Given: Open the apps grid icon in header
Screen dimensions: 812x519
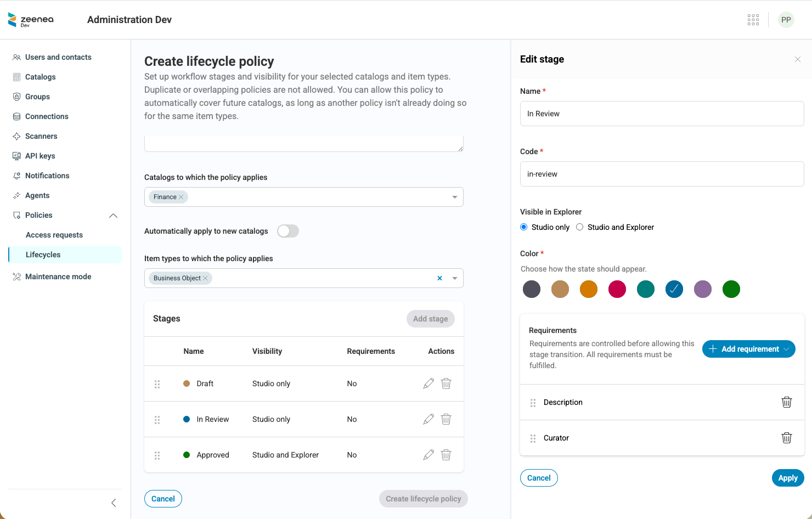Looking at the screenshot, I should point(753,20).
